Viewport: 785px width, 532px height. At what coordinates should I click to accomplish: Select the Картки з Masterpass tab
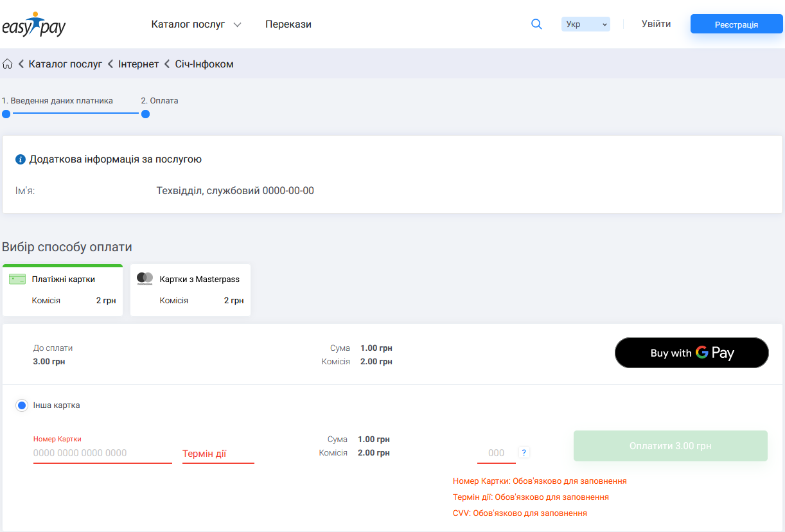click(x=190, y=290)
